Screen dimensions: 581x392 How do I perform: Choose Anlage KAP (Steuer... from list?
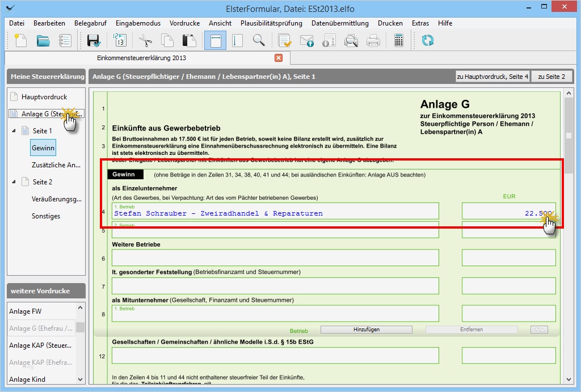pyautogui.click(x=40, y=345)
